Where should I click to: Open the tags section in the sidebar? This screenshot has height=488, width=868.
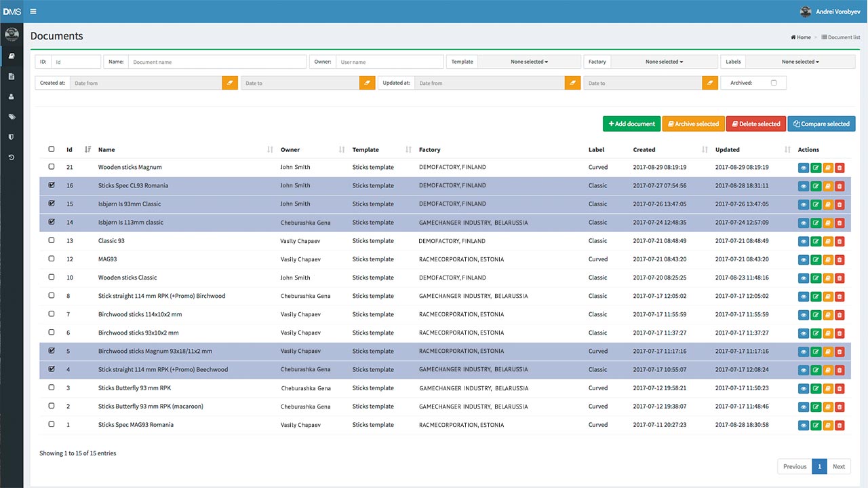(12, 117)
